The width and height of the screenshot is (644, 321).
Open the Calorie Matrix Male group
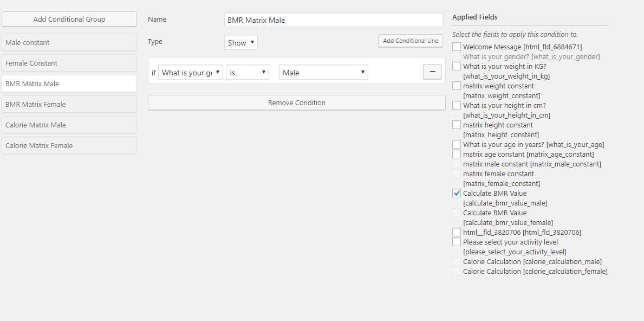tap(69, 125)
